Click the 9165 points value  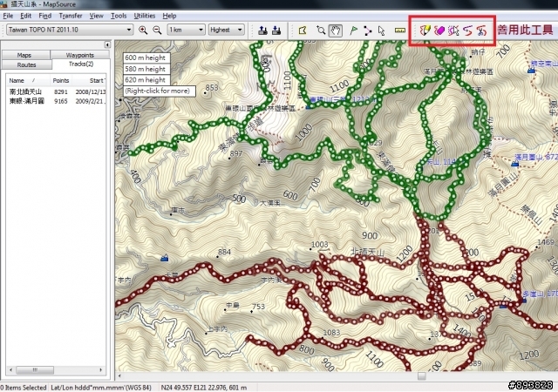pos(61,101)
